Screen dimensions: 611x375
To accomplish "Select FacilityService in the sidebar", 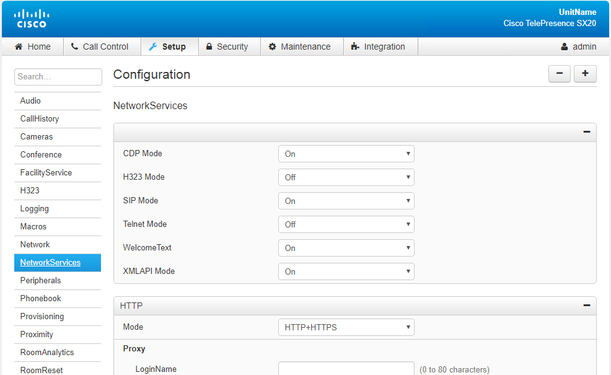I will tap(58, 173).
